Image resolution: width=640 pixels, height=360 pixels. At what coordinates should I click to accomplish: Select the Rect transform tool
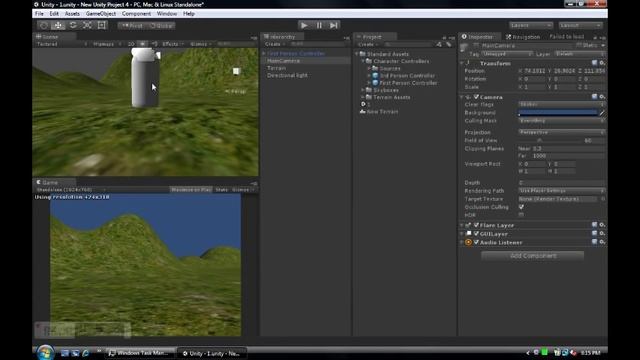102,25
